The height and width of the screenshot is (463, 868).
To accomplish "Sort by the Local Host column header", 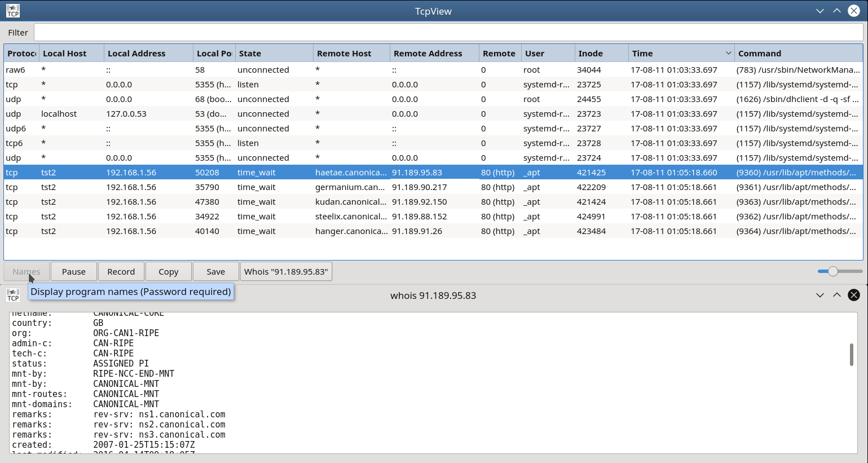I will point(72,53).
